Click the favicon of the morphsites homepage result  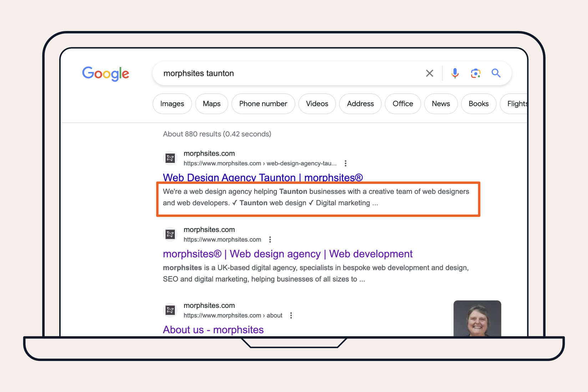click(170, 234)
